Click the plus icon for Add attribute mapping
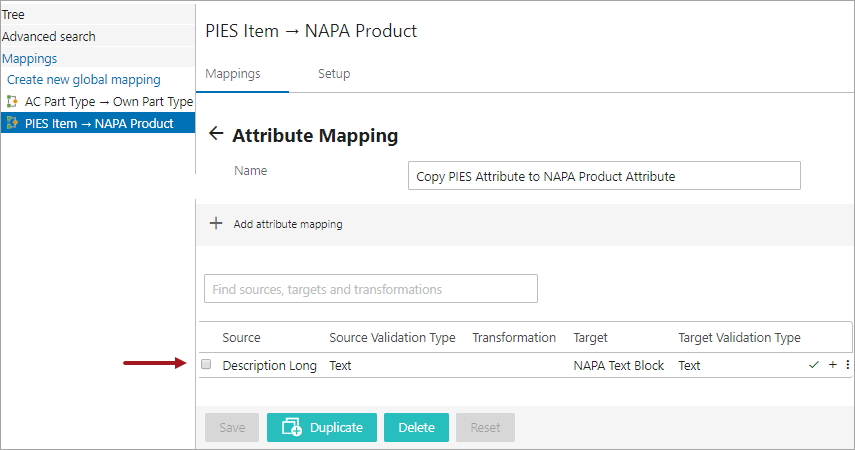The width and height of the screenshot is (855, 450). coord(216,223)
